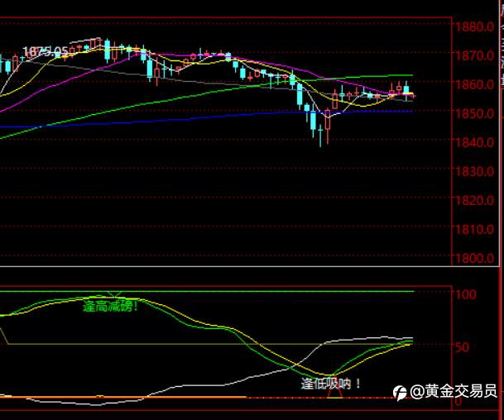Click the 1870.0 price axis label
The width and height of the screenshot is (504, 420).
(x=475, y=55)
